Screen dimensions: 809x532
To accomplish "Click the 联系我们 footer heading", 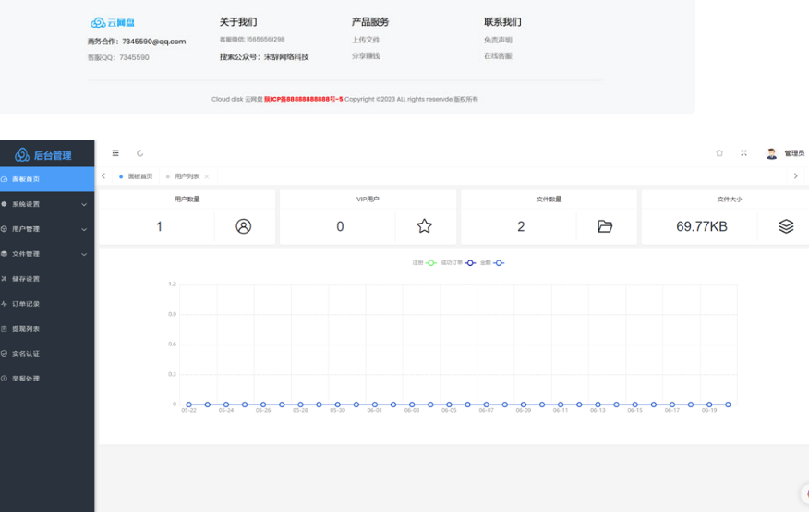I will 502,21.
